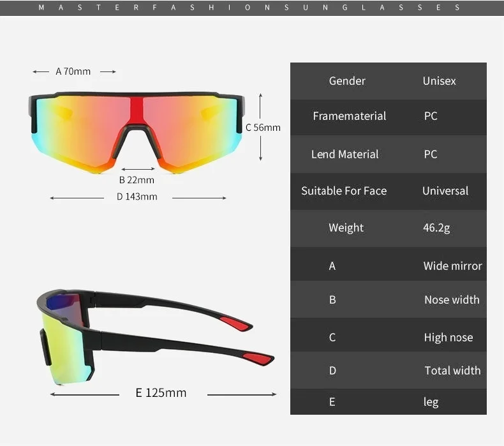The height and width of the screenshot is (446, 504).
Task: Click the Universal value cell
Action: (x=445, y=191)
